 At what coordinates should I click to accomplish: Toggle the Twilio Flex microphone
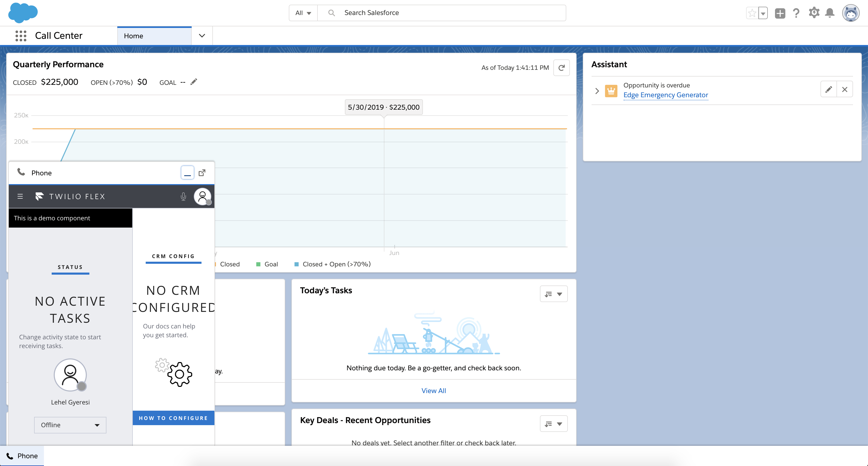pyautogui.click(x=183, y=196)
